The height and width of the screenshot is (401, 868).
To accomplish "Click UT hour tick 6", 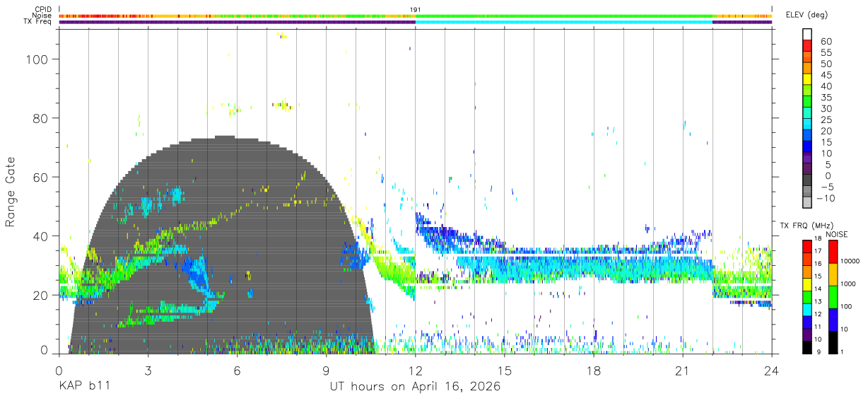I will point(237,370).
